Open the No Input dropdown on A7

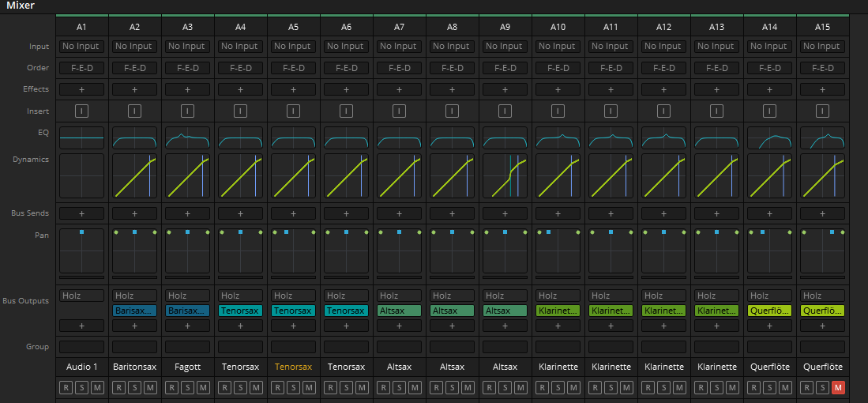(x=399, y=47)
